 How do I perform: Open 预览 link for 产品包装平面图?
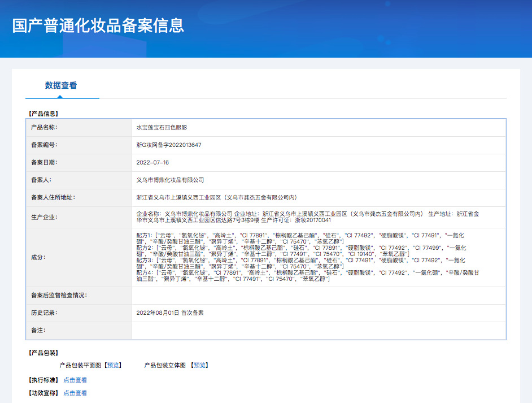113,365
